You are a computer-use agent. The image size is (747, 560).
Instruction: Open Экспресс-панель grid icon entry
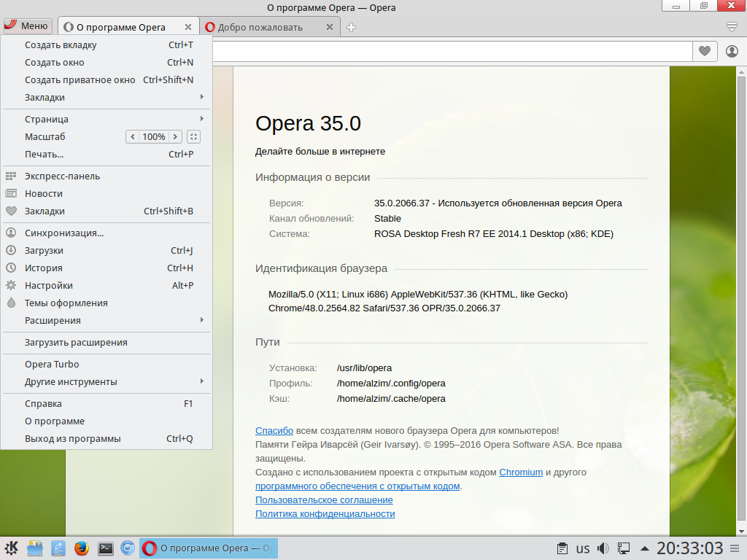[x=107, y=176]
